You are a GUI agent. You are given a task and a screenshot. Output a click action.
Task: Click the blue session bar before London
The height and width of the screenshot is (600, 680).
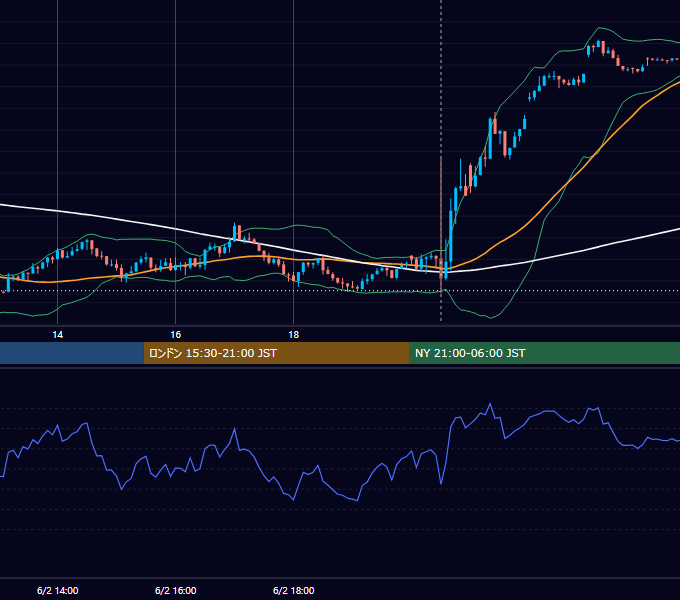pyautogui.click(x=72, y=353)
